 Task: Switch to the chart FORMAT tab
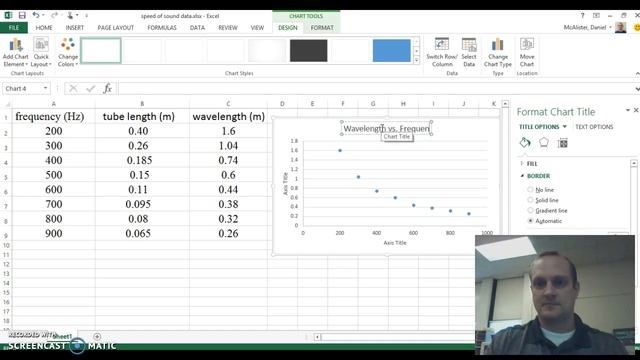pyautogui.click(x=322, y=28)
